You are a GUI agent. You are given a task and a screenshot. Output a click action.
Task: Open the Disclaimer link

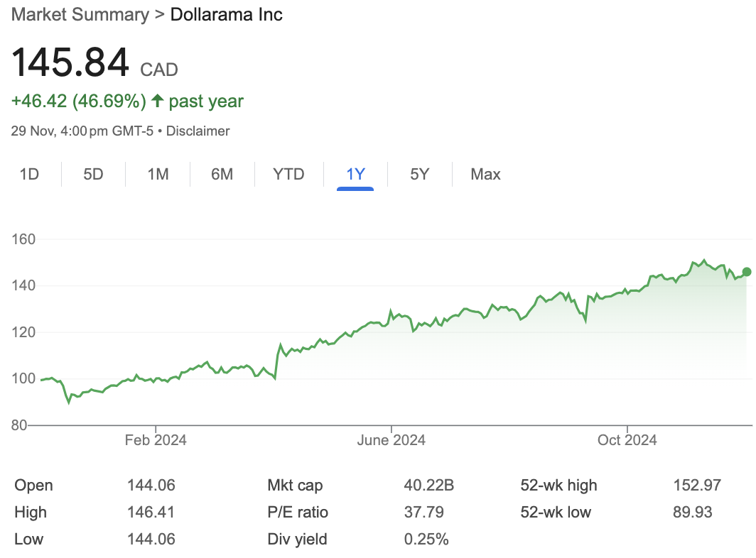(x=198, y=131)
